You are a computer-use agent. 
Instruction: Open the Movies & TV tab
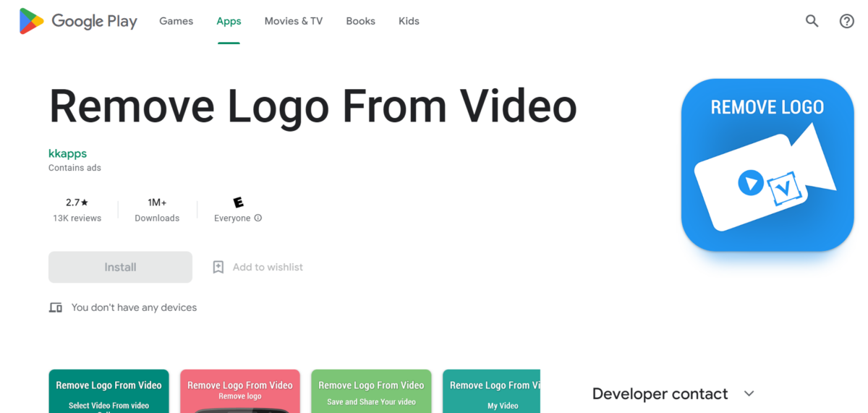[x=294, y=21]
